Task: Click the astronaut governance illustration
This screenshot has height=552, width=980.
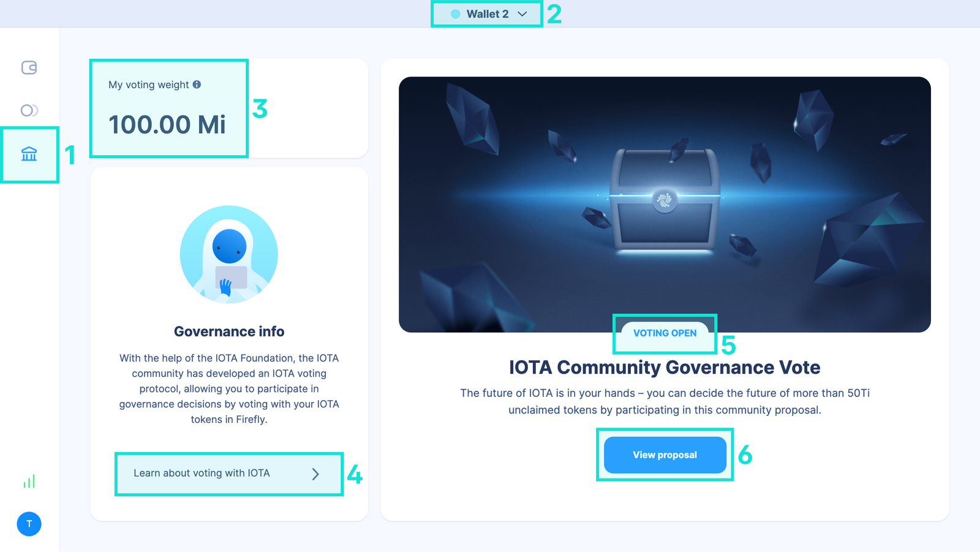Action: coord(229,254)
